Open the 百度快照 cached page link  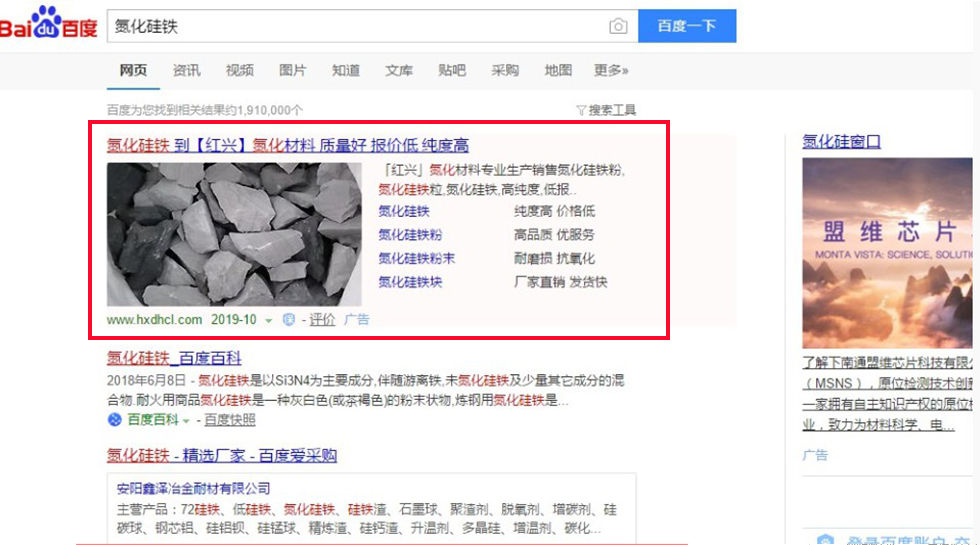pyautogui.click(x=230, y=420)
